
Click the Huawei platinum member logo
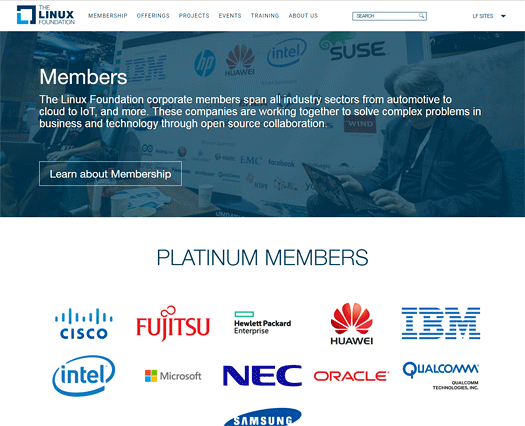(x=352, y=324)
